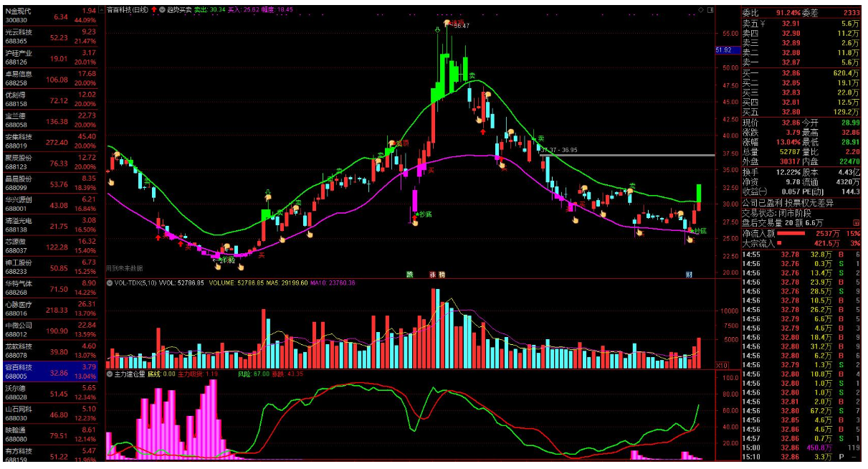Click the blue 财 marker on chart bottom
Viewport: 868px width, 469px height.
coord(689,274)
